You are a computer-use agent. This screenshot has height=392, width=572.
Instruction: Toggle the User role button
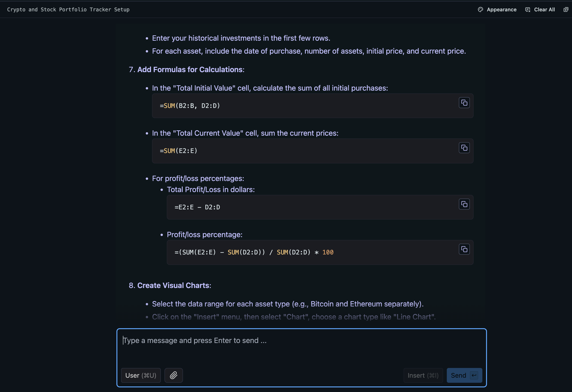[141, 375]
